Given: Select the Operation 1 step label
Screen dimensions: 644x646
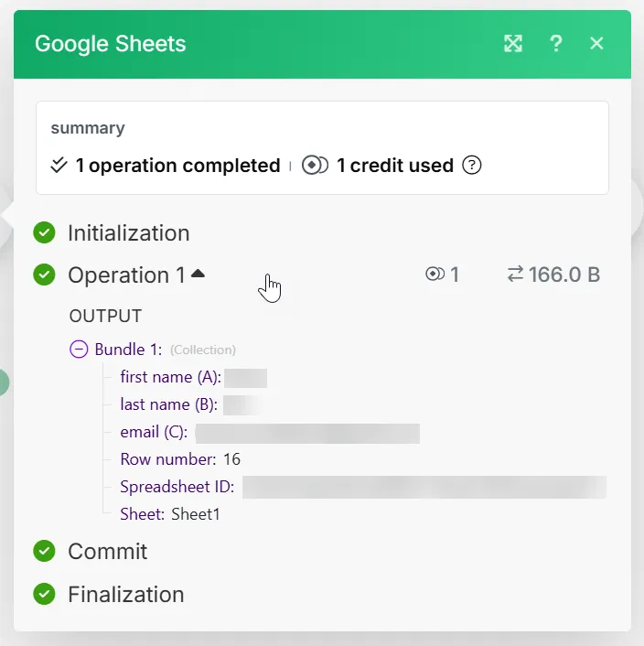Looking at the screenshot, I should click(x=127, y=275).
